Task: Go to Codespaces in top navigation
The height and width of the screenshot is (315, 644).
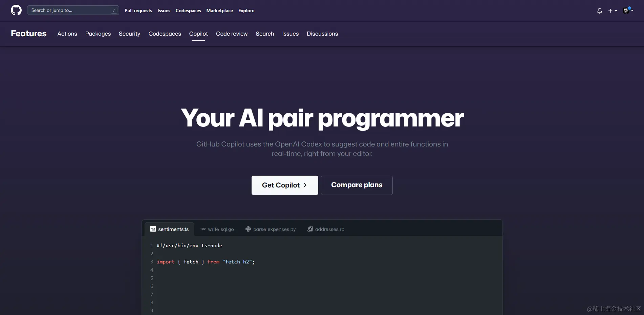Action: click(x=188, y=11)
